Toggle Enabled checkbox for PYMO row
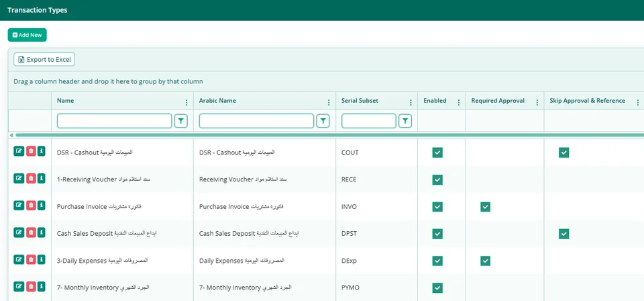 [437, 288]
